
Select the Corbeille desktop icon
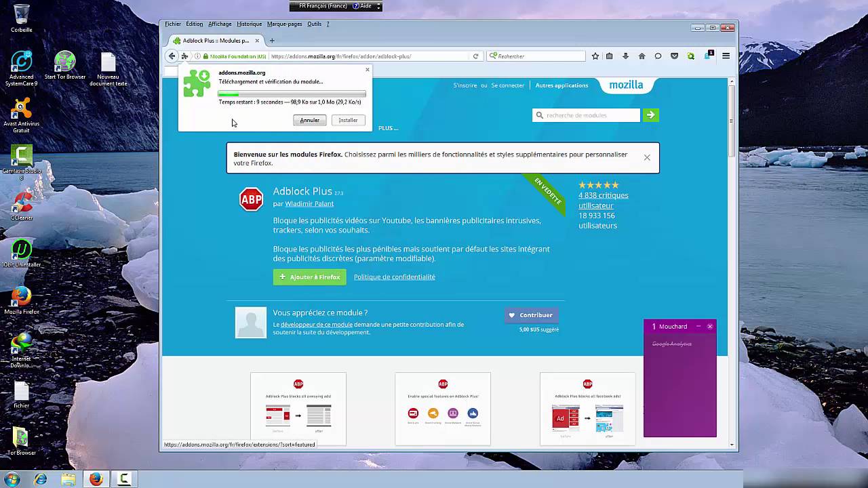coord(22,18)
